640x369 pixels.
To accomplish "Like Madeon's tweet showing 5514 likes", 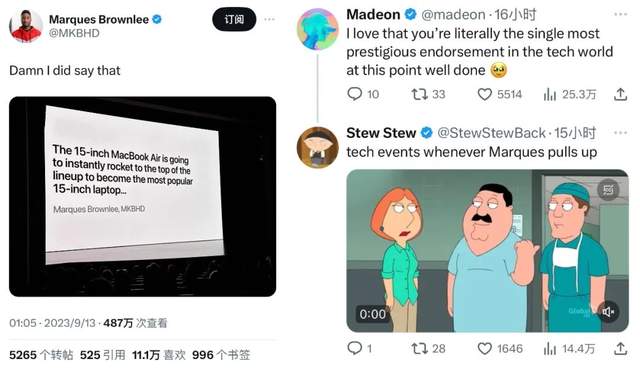I will point(484,94).
